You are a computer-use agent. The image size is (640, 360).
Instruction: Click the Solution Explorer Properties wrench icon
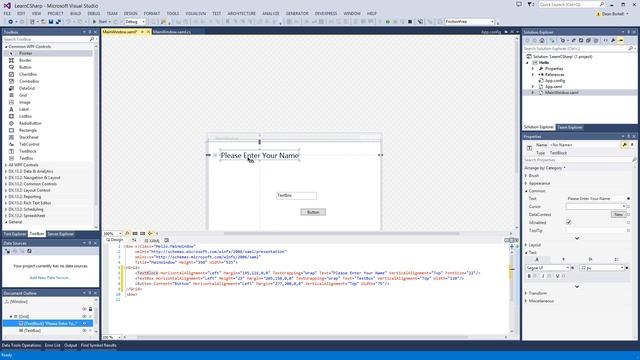coord(613,40)
